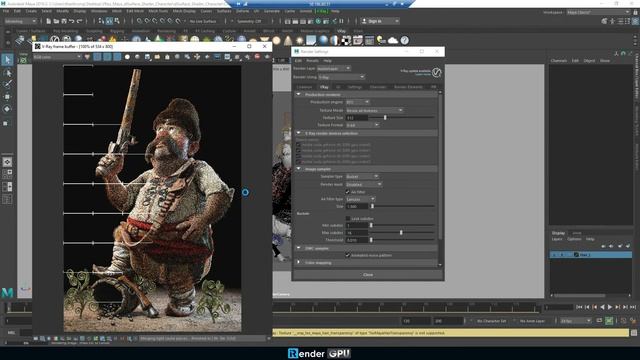Open the Texture Mode dropdown

(x=374, y=110)
